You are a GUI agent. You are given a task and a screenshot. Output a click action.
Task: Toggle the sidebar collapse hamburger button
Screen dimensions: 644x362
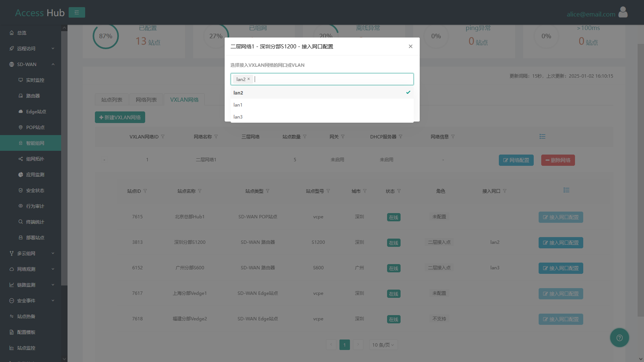(77, 12)
